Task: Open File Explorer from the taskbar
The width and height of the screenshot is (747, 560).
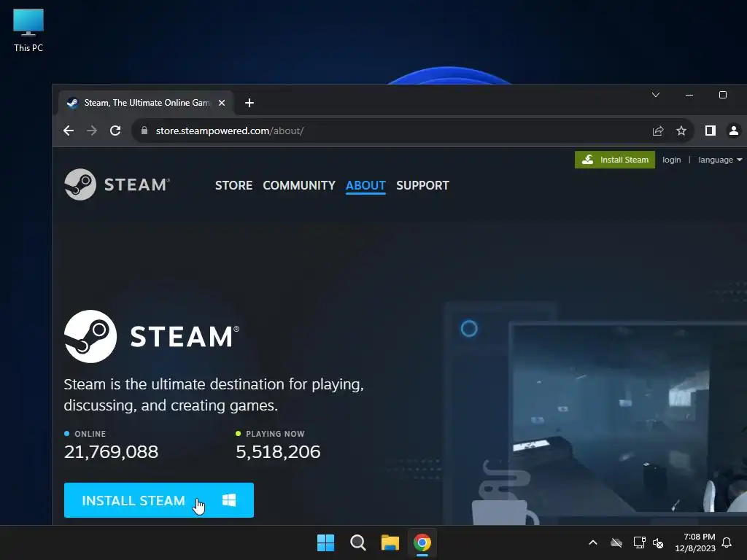Action: 390,542
